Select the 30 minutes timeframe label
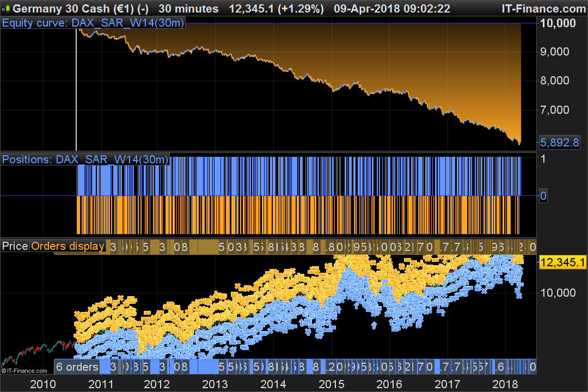The width and height of the screenshot is (588, 392). click(188, 8)
